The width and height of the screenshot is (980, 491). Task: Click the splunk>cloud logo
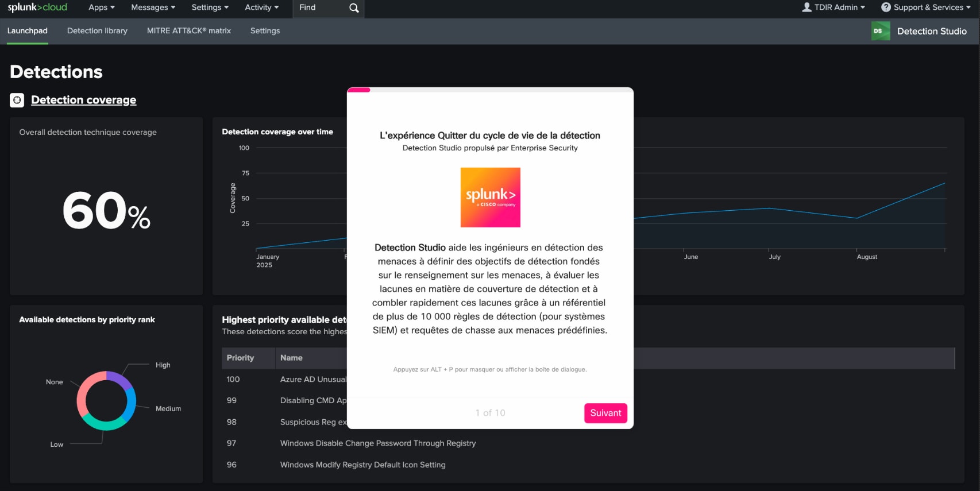tap(37, 7)
